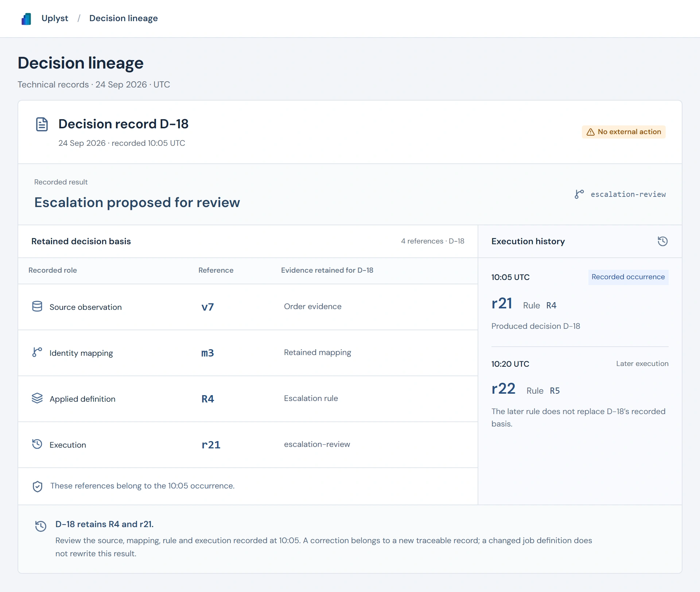Click the Recorded role column header
This screenshot has width=700, height=592.
click(x=52, y=270)
